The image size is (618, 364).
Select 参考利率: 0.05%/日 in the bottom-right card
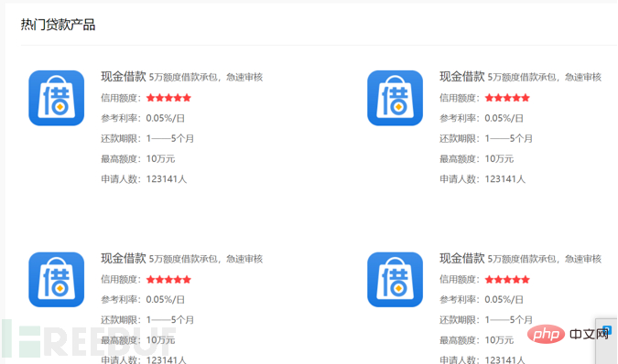tap(482, 299)
